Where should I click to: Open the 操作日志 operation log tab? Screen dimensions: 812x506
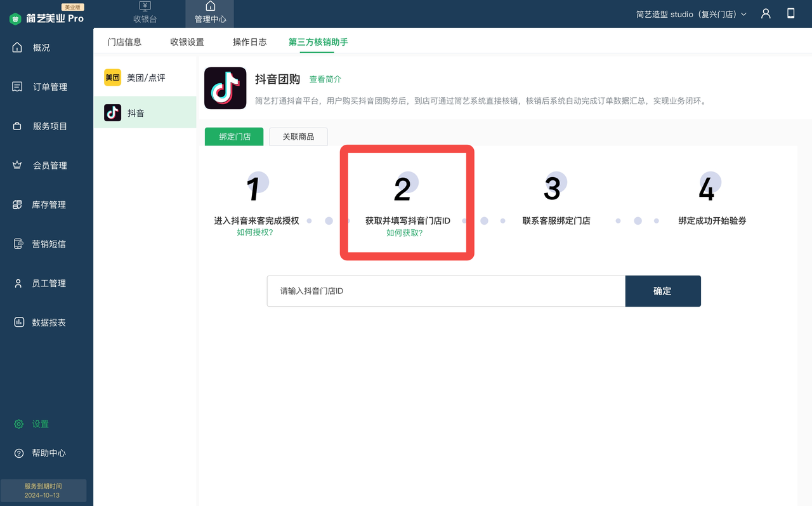coord(249,42)
